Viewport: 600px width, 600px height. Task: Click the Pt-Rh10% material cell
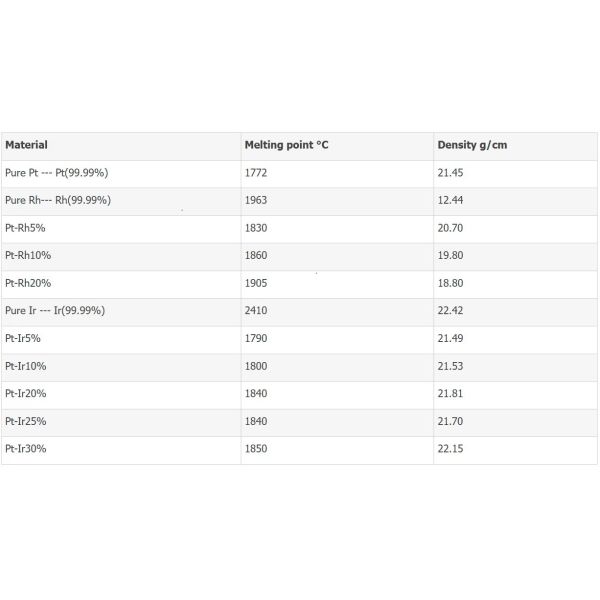click(x=28, y=256)
